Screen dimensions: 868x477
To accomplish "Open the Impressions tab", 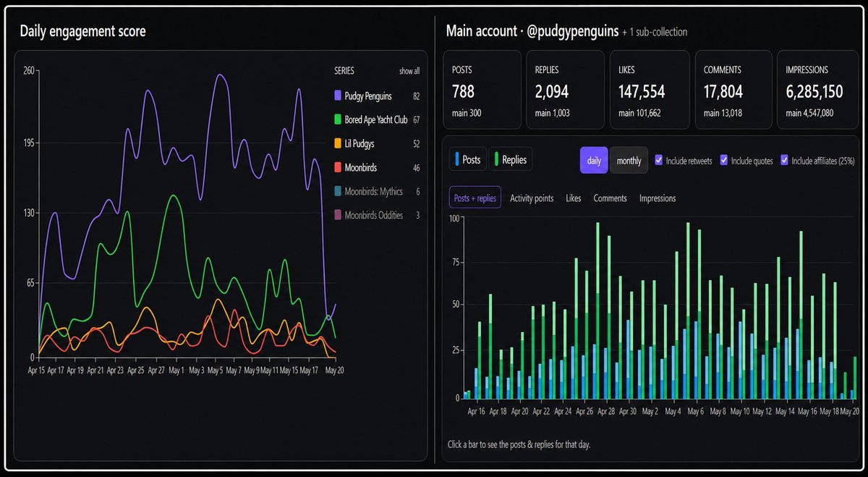I will (658, 198).
